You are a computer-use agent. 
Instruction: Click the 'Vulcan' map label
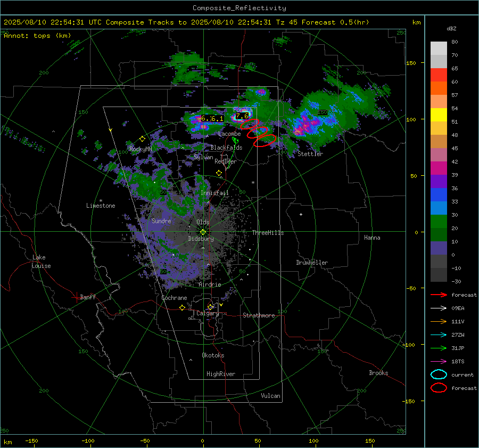(271, 396)
